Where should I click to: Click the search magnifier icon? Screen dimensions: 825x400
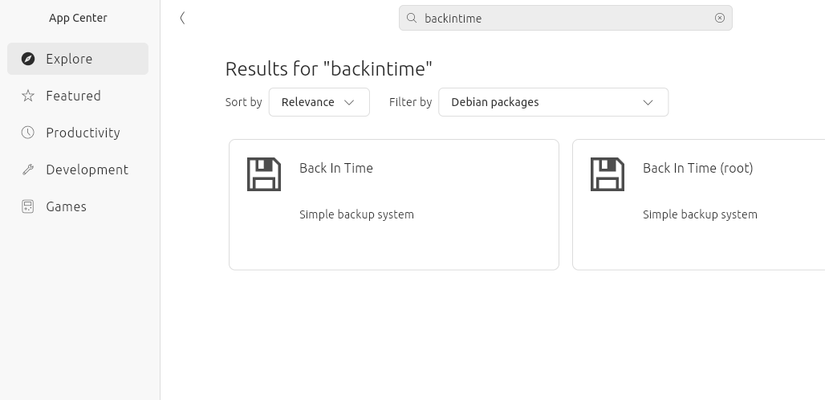click(x=412, y=18)
